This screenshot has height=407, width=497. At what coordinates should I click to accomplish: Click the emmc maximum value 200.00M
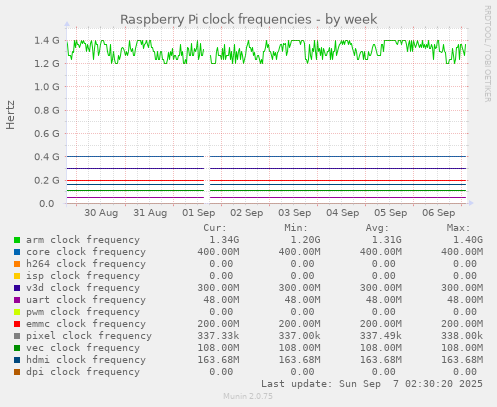[x=462, y=324]
